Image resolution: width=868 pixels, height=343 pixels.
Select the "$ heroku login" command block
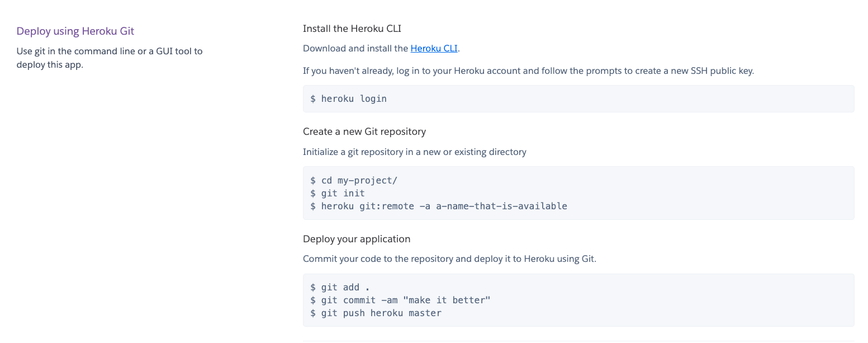point(578,98)
